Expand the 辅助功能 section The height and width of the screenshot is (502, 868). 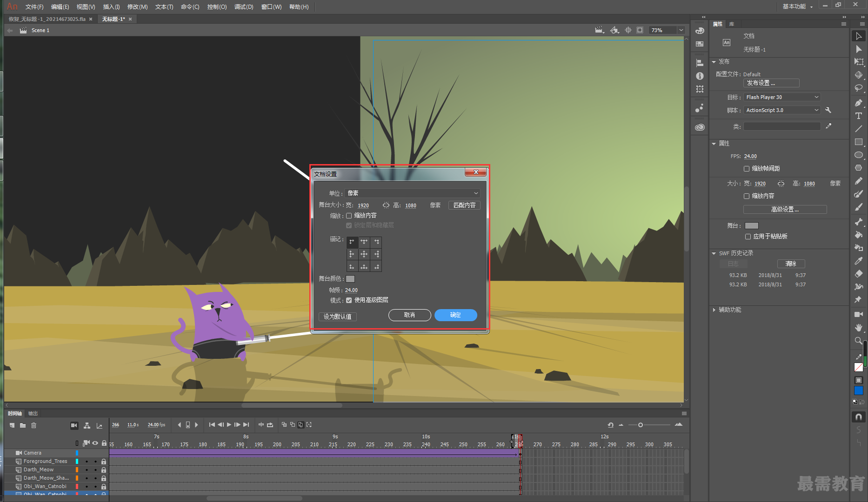tap(714, 310)
